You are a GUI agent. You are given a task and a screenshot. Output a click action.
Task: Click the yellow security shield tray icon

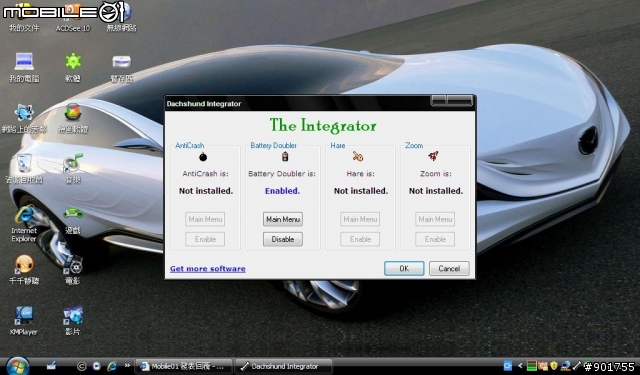tap(553, 366)
